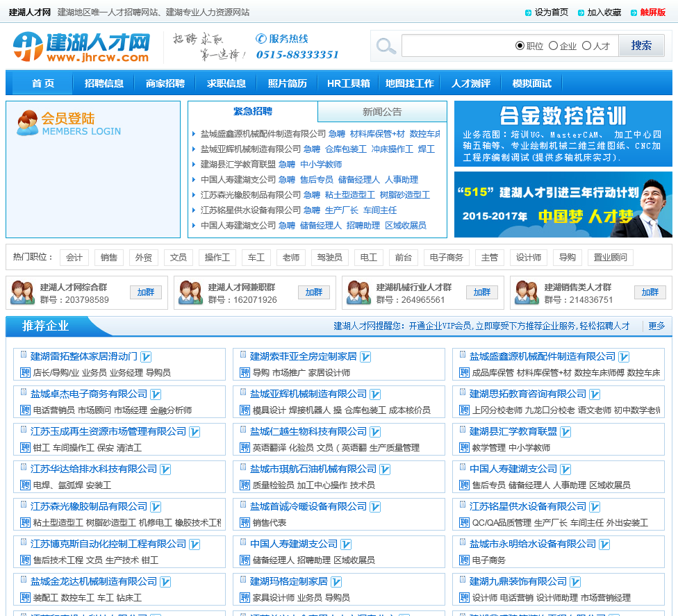Click 聘 icon under 盐城仁越生物科技有限公司
Screen dimensions: 678x616
pyautogui.click(x=245, y=448)
